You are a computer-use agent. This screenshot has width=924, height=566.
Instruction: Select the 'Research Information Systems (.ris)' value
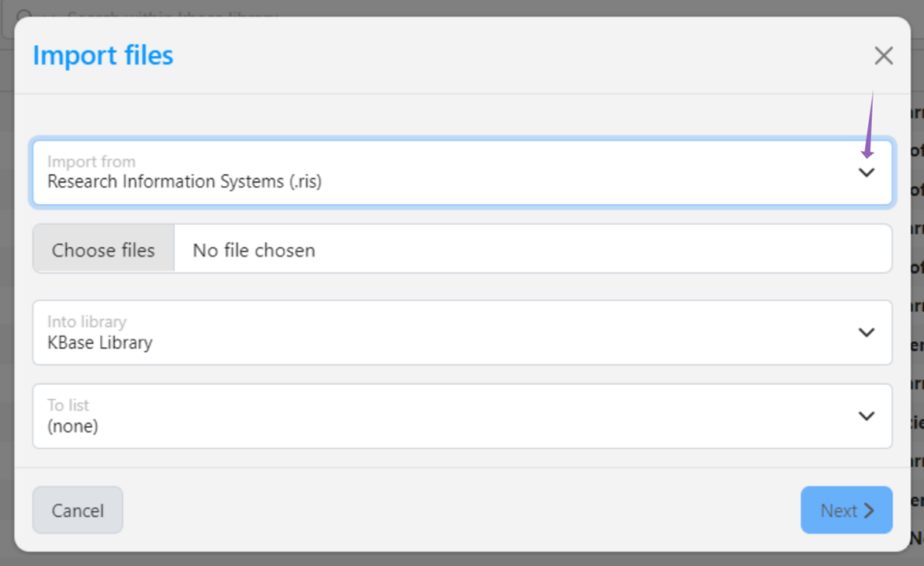184,181
